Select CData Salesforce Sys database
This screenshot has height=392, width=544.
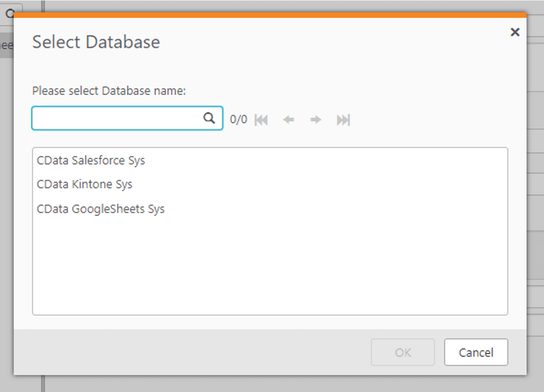[x=91, y=161]
